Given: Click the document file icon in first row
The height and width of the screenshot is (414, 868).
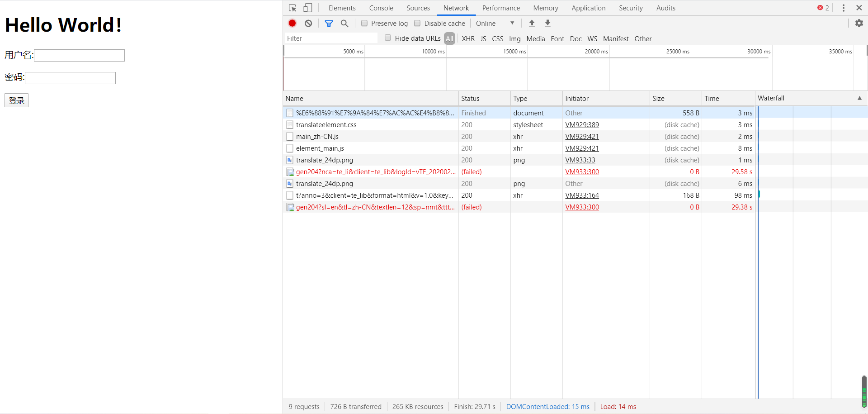Looking at the screenshot, I should click(290, 113).
